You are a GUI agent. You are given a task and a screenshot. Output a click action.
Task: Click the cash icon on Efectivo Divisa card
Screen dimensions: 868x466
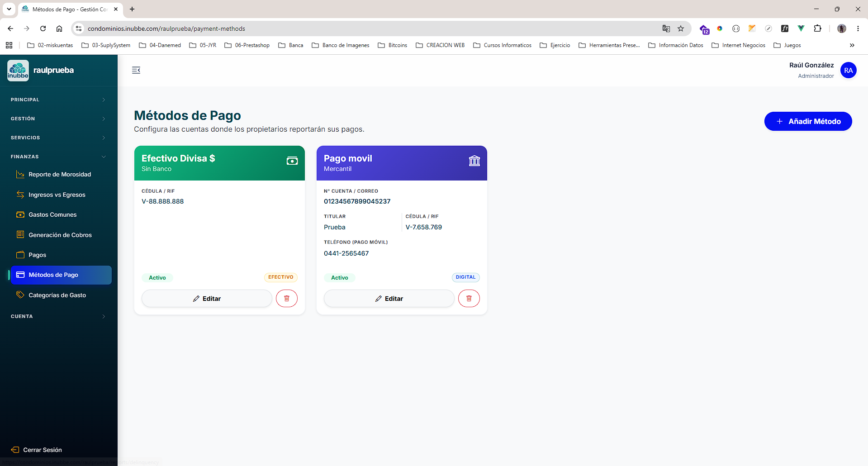(292, 161)
